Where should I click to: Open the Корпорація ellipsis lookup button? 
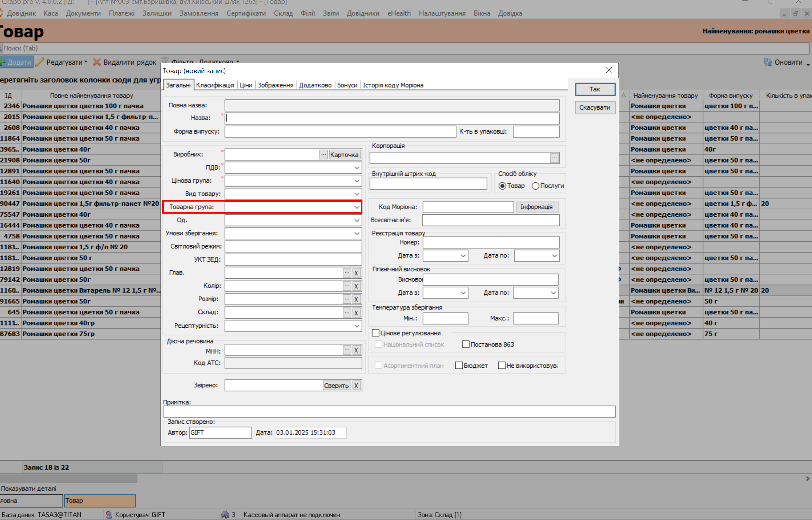tap(554, 158)
